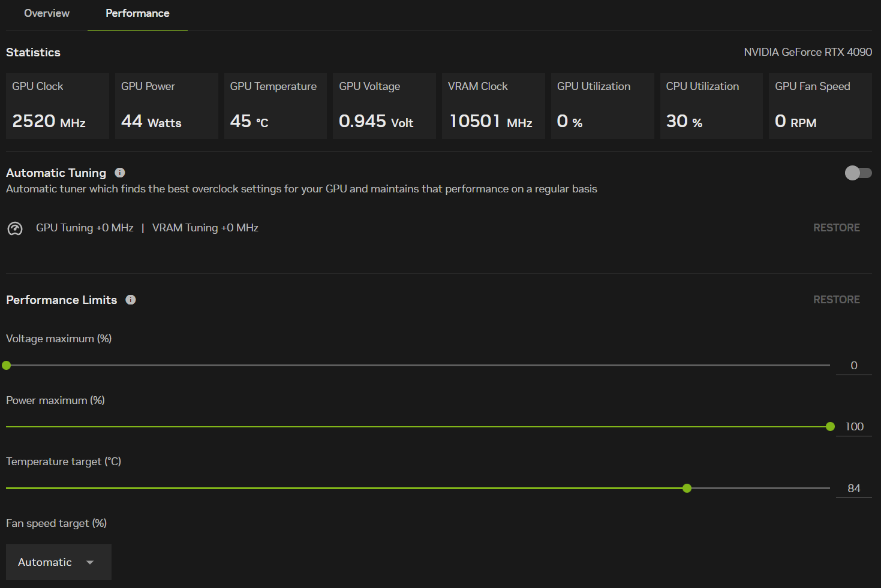
Task: Open the Performance Limits info icon
Action: click(x=131, y=300)
